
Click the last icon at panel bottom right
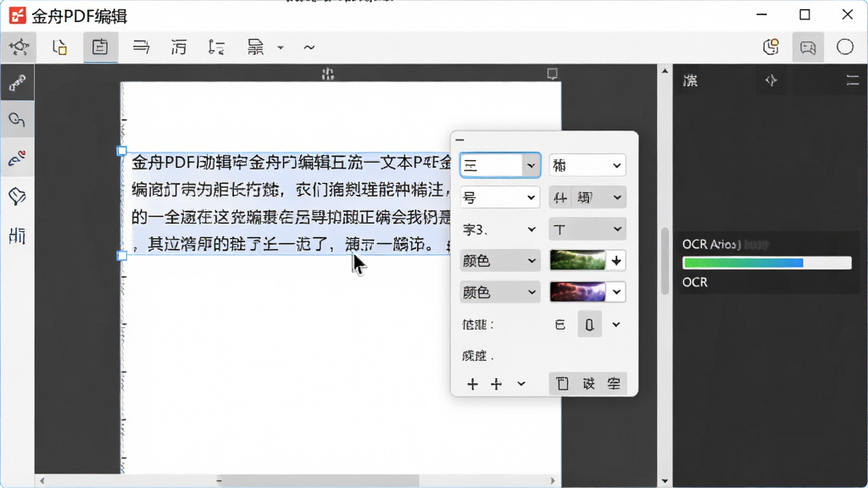[614, 384]
